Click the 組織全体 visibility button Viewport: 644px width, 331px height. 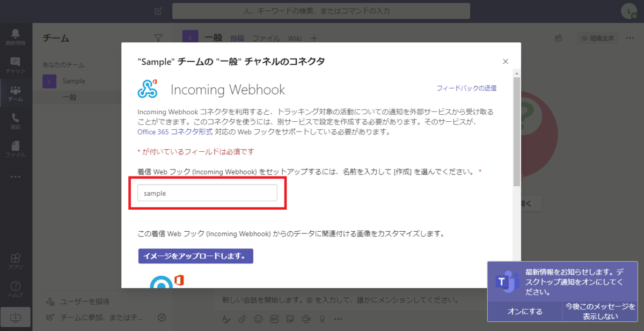pyautogui.click(x=597, y=38)
